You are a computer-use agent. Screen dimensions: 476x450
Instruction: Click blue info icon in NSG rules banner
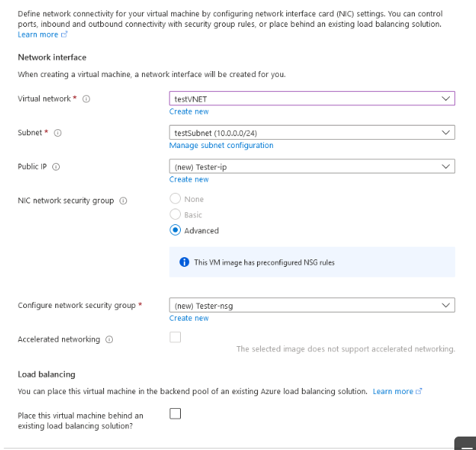click(x=184, y=262)
